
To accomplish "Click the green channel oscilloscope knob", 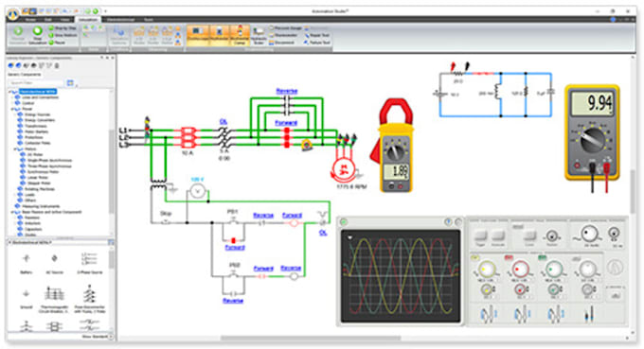I will [554, 270].
